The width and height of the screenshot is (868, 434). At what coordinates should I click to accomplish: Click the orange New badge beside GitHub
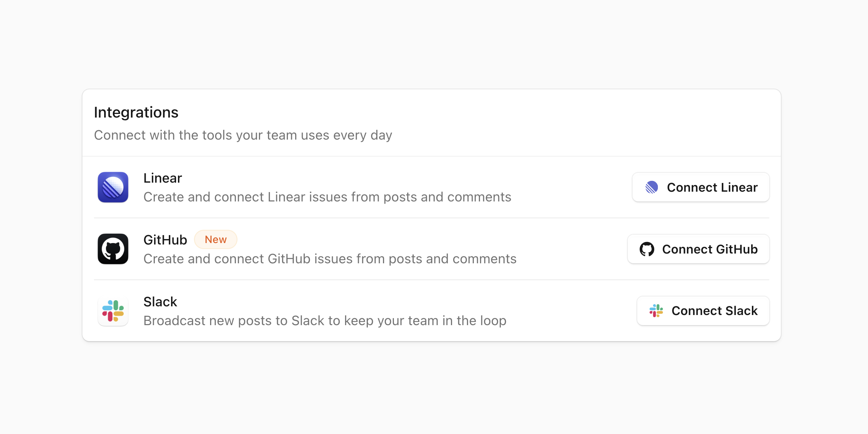click(216, 239)
